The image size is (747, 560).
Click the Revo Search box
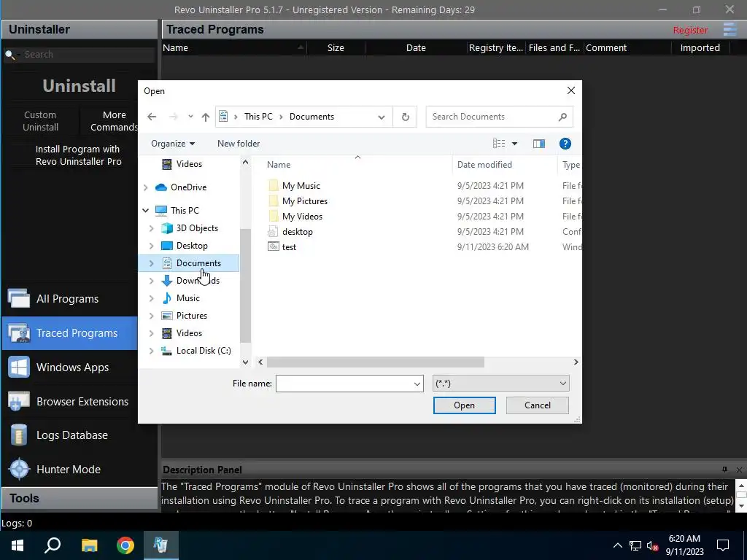point(79,54)
